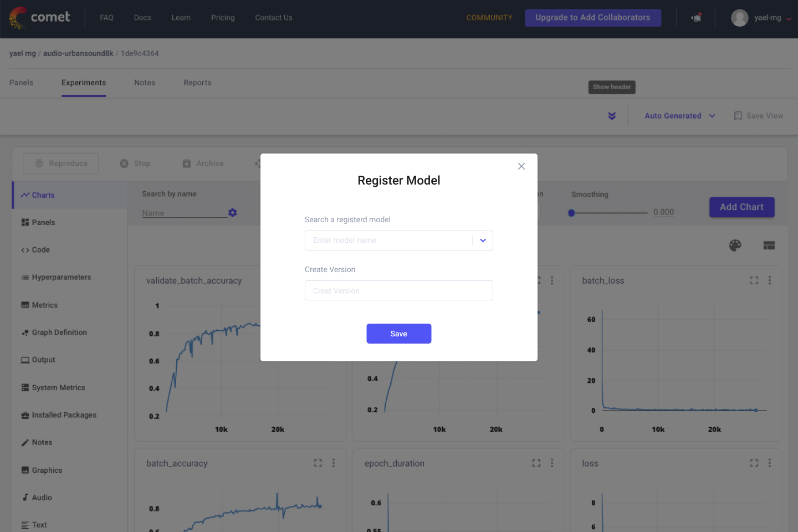Click the Reproduce button
Image resolution: width=798 pixels, height=532 pixels.
point(61,163)
